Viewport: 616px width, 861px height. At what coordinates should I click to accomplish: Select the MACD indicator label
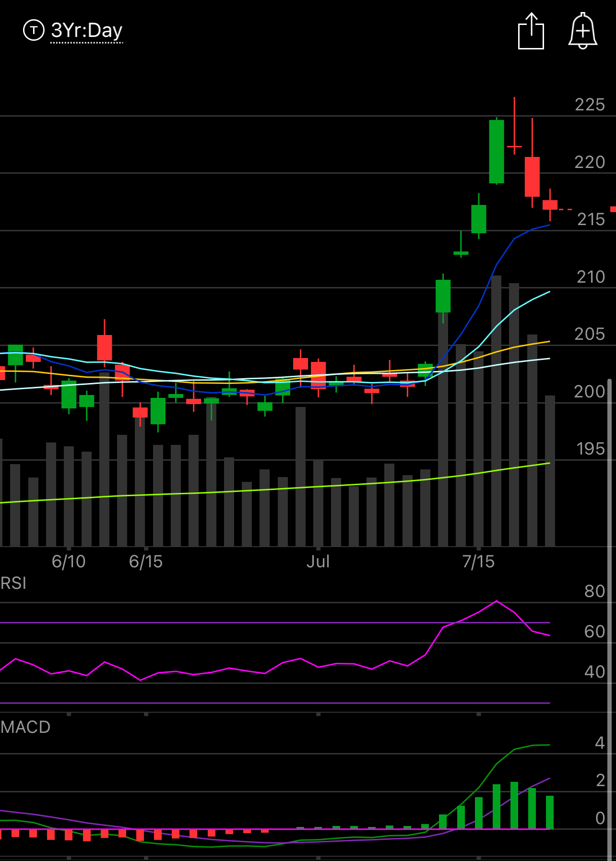(x=25, y=727)
